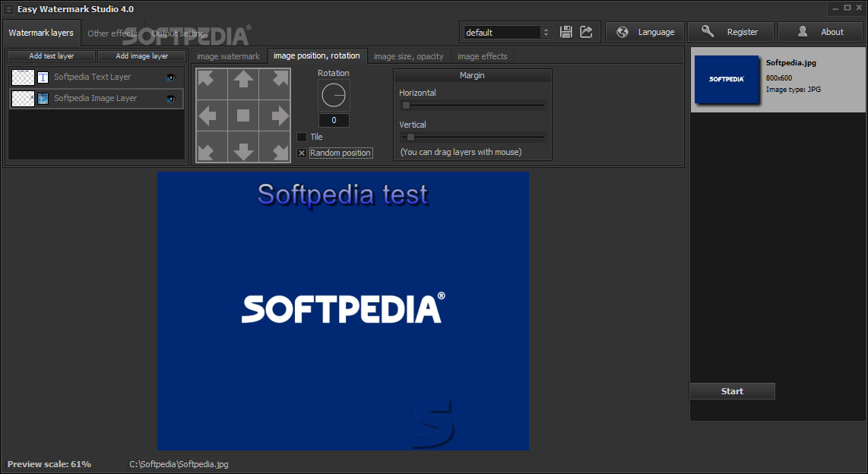Click the rotation value field
This screenshot has height=474, width=868.
click(334, 120)
